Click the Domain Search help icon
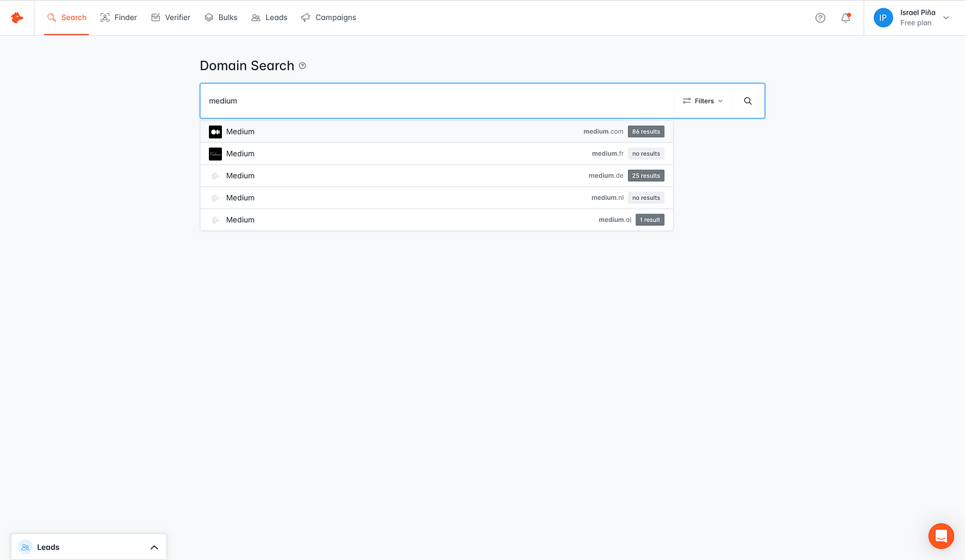 [303, 66]
